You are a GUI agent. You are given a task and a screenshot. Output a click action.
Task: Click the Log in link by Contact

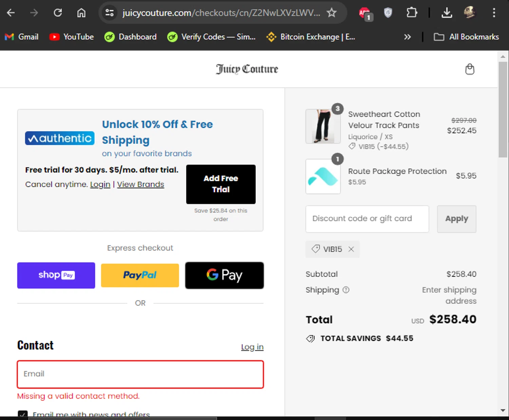coord(252,347)
